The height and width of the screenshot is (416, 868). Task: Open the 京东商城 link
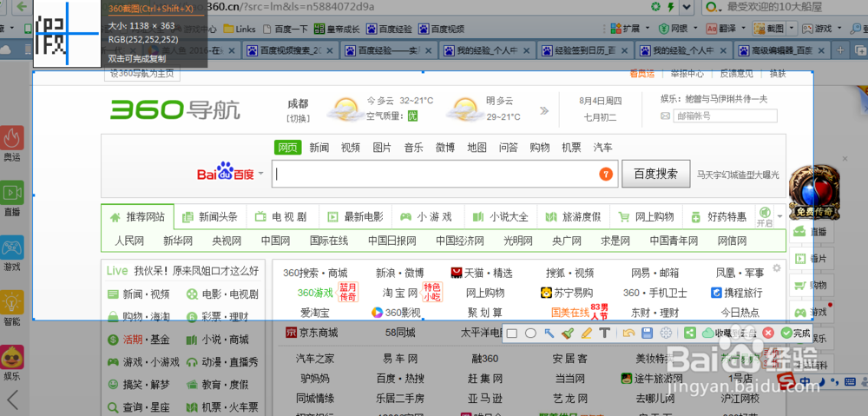(312, 333)
